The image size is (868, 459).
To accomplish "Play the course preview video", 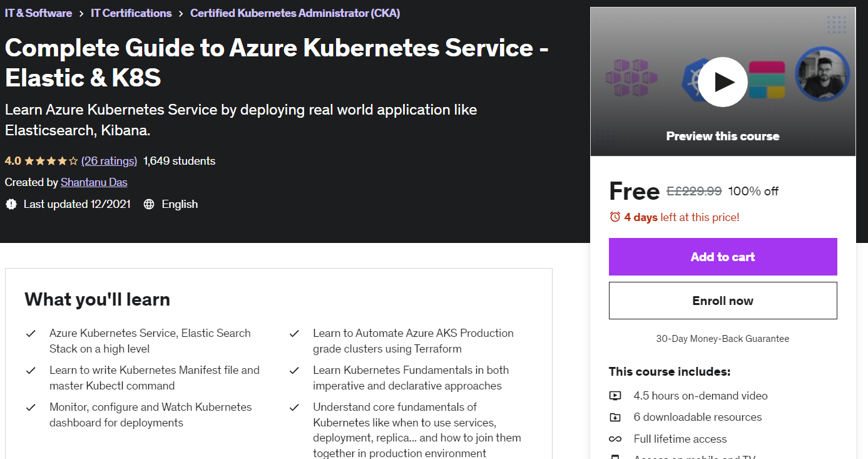I will [x=722, y=82].
